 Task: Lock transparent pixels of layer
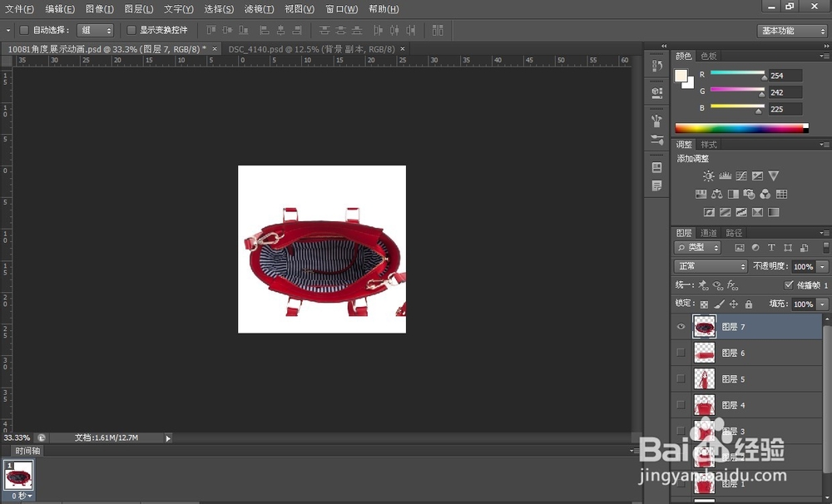pos(704,304)
